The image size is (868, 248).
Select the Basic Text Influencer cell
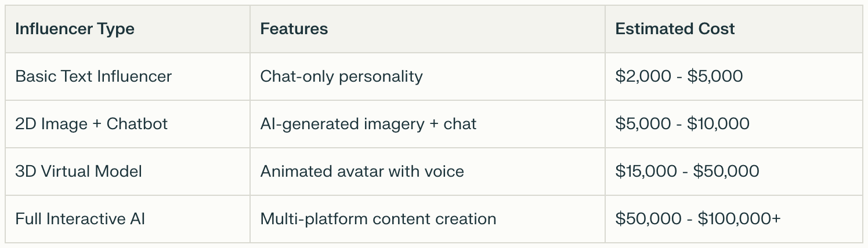point(93,76)
